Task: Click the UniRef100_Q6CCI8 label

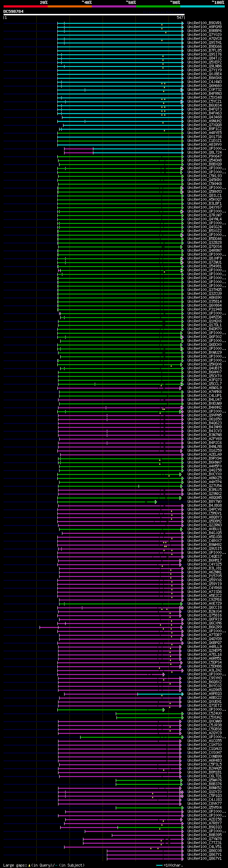Action: (x=204, y=608)
